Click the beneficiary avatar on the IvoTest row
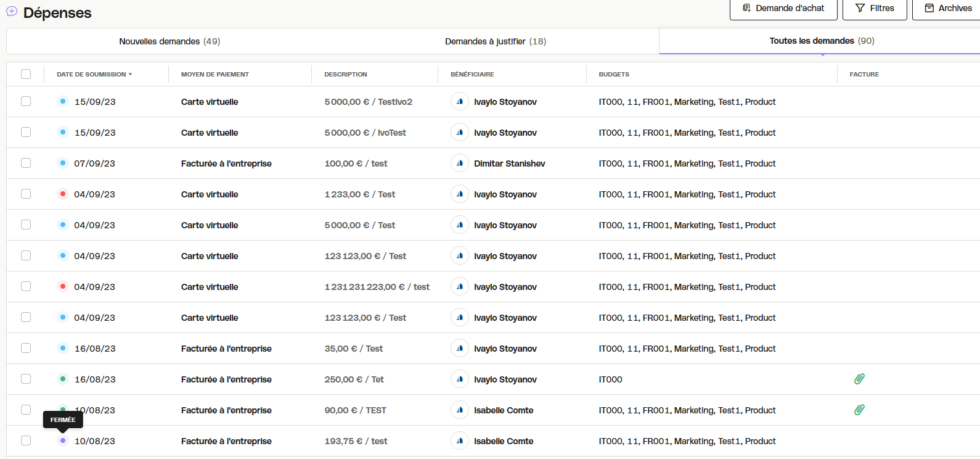This screenshot has width=980, height=459. [x=460, y=132]
